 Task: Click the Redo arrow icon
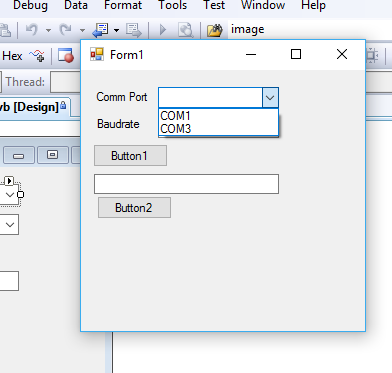click(66, 30)
